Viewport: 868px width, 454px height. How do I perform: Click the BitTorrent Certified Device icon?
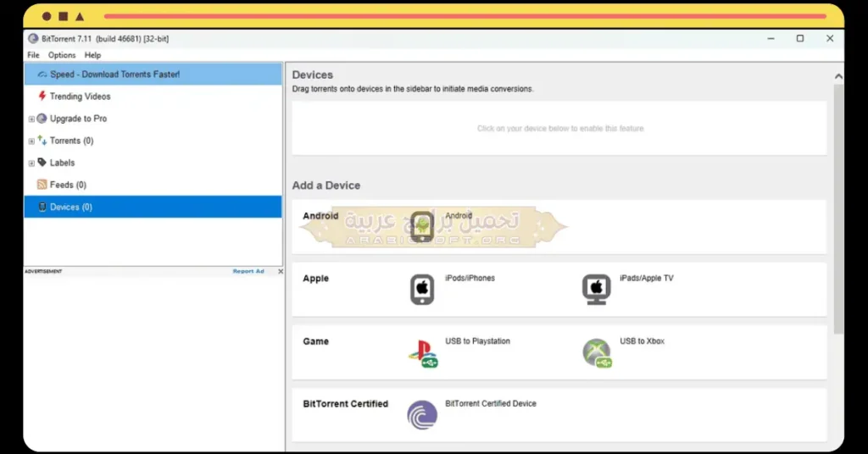point(422,415)
